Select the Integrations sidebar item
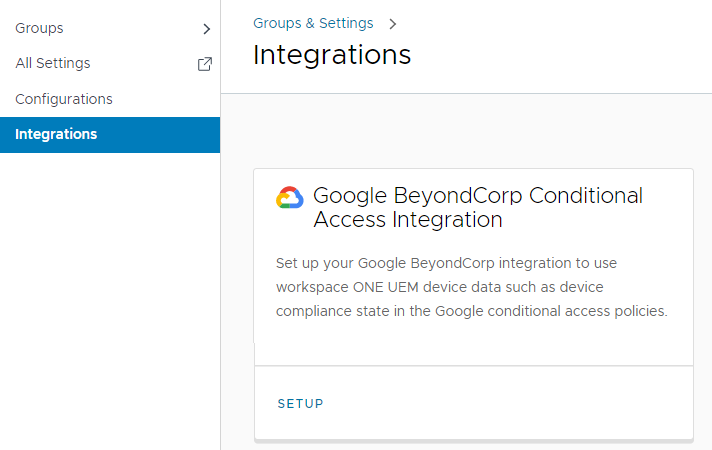The height and width of the screenshot is (450, 712). tap(110, 135)
